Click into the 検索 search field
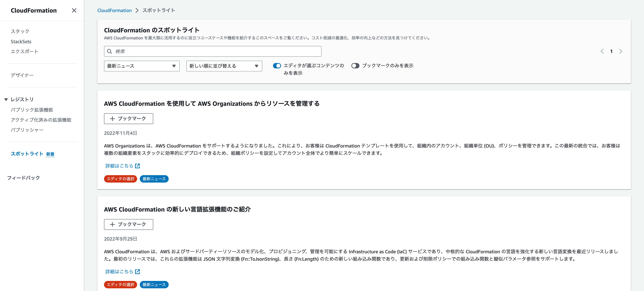Screen dimensions: 644x291 [x=212, y=51]
